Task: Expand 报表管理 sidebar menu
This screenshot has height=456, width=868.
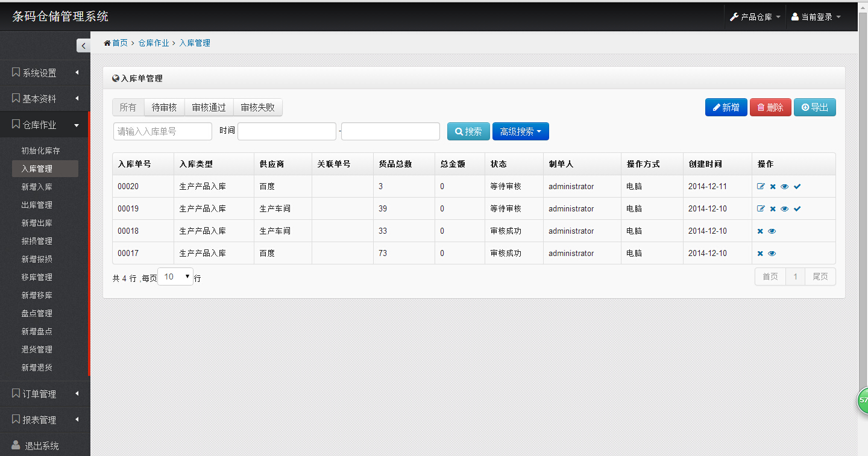Action: click(45, 420)
